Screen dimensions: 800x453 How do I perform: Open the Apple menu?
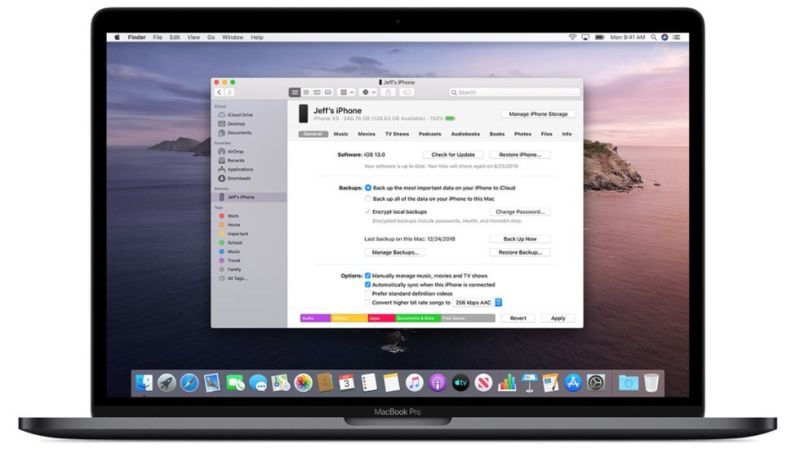click(117, 37)
